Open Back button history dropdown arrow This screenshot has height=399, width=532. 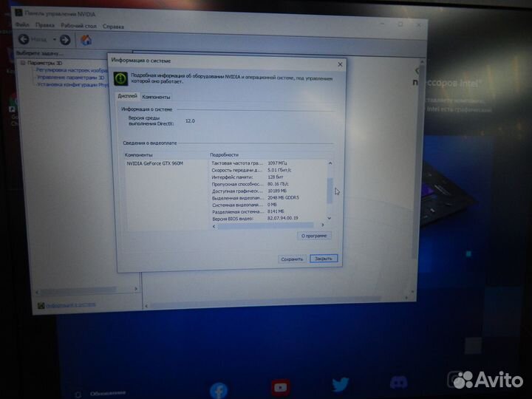54,40
